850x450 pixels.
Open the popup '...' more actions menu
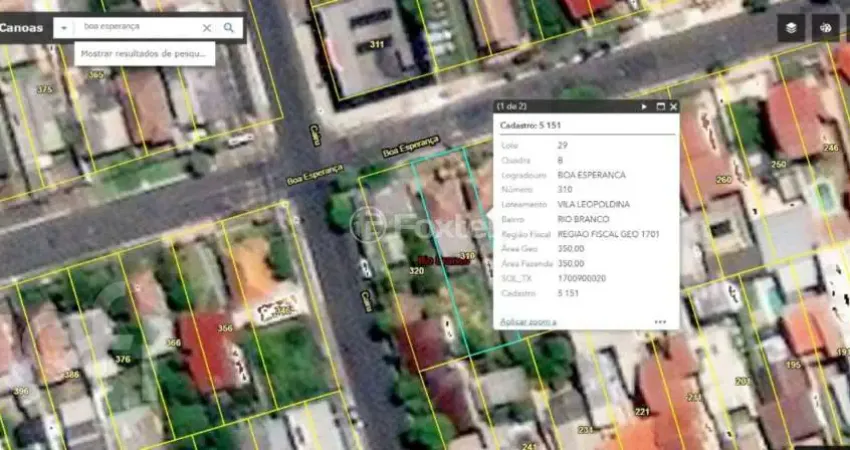(660, 322)
